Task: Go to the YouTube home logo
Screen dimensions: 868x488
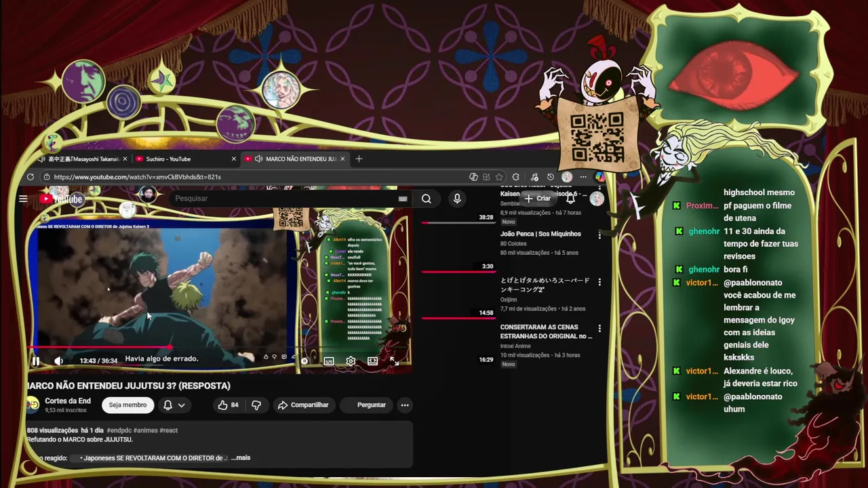Action: pyautogui.click(x=61, y=199)
